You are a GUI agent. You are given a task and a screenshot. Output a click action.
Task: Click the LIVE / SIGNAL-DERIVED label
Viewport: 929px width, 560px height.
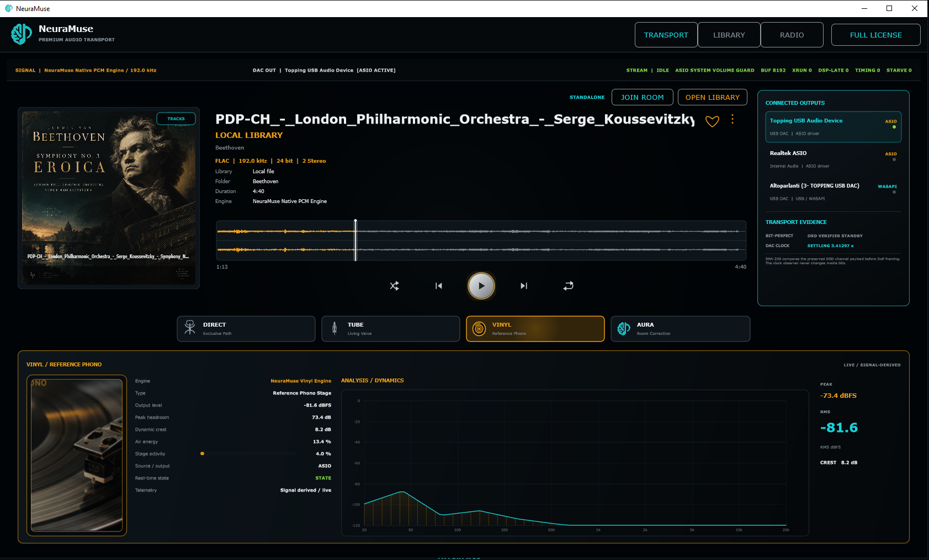click(872, 365)
